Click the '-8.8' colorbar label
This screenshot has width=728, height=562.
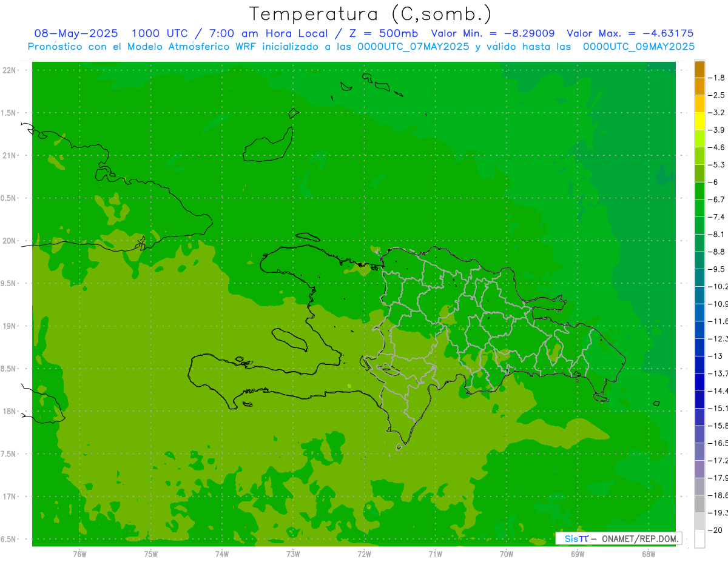[717, 252]
